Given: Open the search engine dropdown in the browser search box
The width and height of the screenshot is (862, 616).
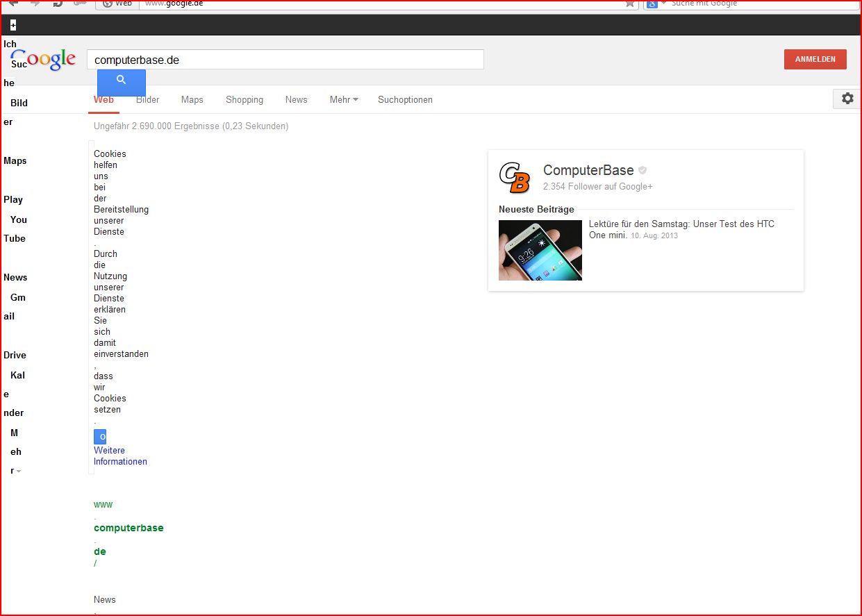Looking at the screenshot, I should 663,3.
